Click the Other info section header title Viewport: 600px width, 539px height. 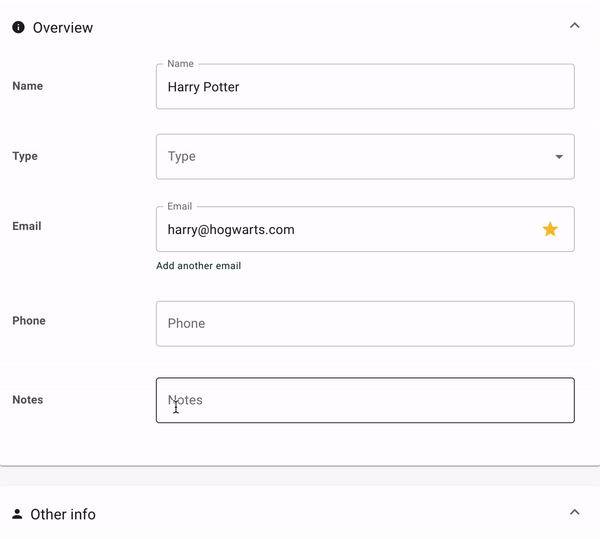[63, 514]
